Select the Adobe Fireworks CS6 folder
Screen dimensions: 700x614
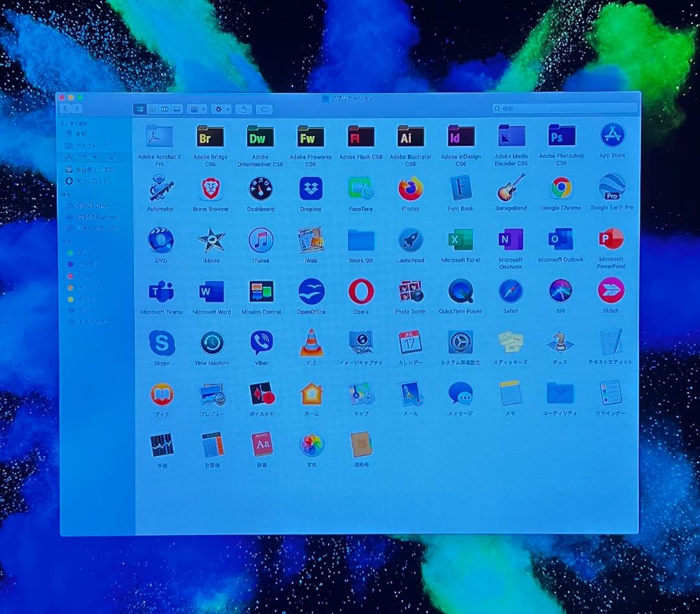(x=310, y=136)
